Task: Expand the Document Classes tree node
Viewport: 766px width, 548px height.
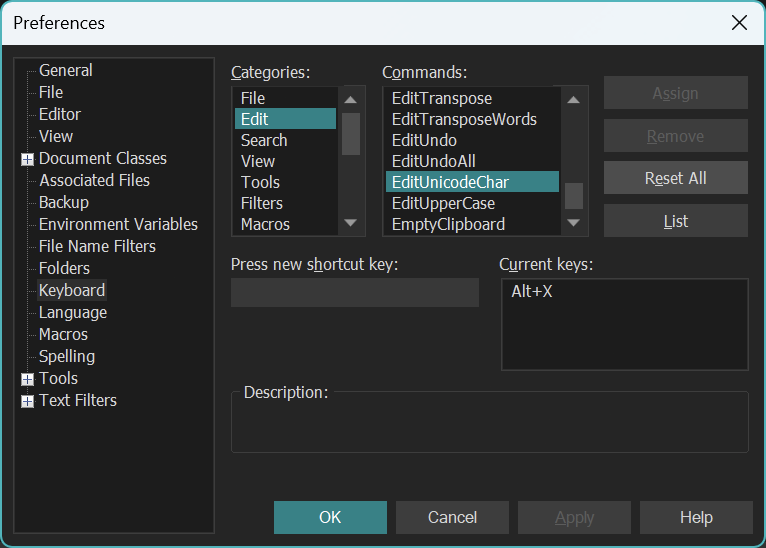Action: tap(27, 159)
